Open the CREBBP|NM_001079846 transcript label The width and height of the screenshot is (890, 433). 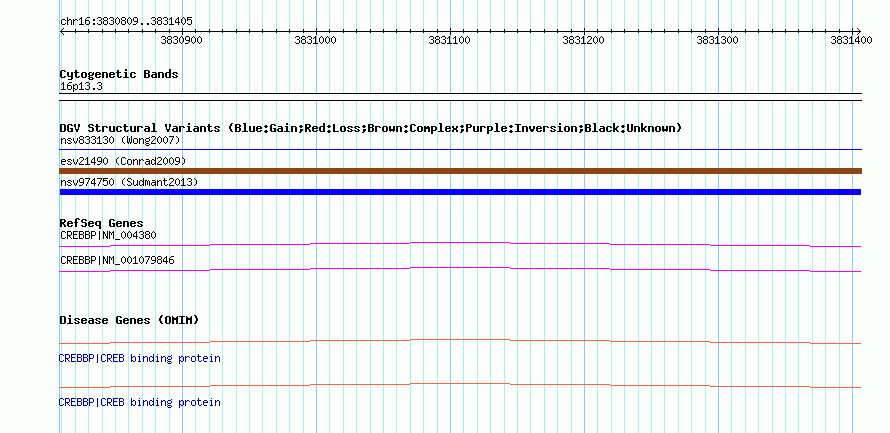[x=117, y=260]
